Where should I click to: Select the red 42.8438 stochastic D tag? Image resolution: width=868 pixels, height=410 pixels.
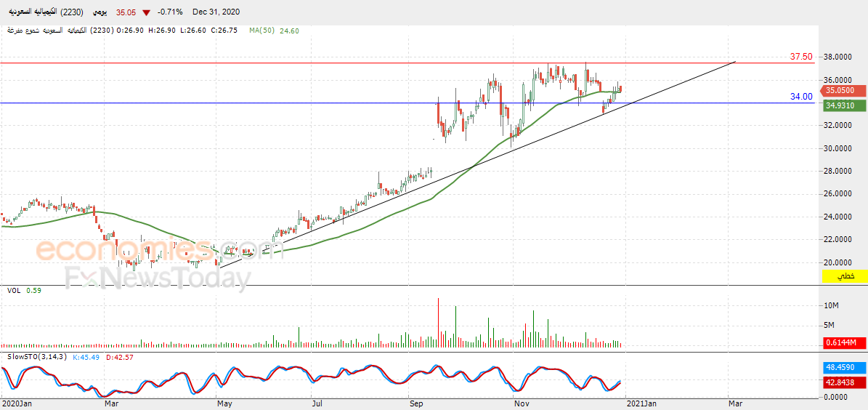(x=843, y=382)
